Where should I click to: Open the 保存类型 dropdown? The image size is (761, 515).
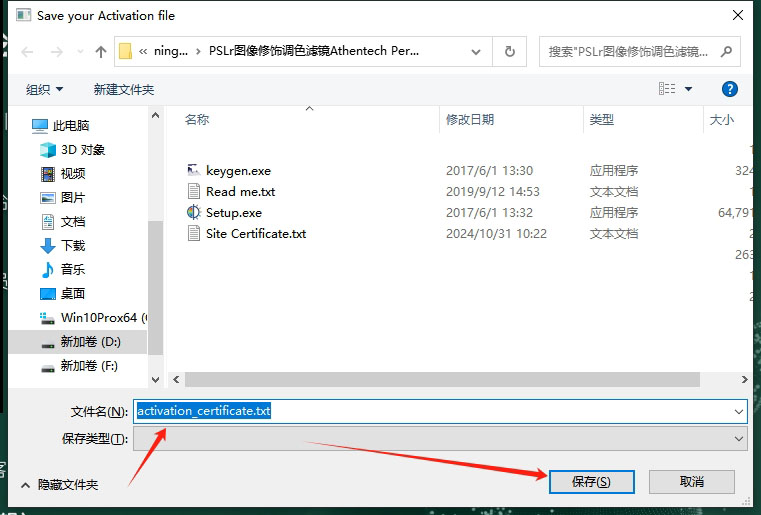[440, 439]
